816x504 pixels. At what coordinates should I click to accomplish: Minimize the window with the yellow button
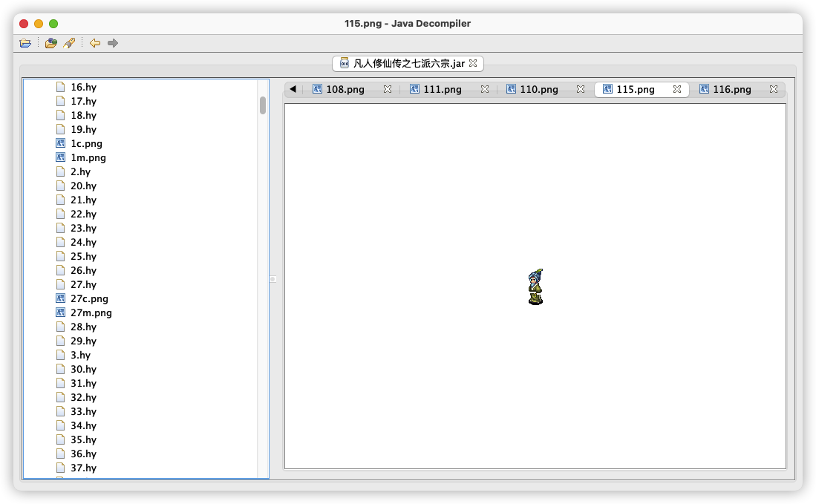pyautogui.click(x=39, y=24)
